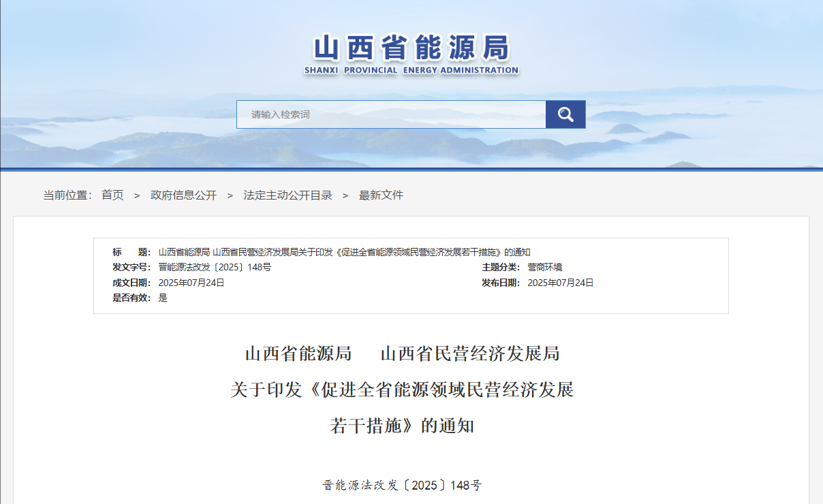Open the 政府信息公开 breadcrumb link
The width and height of the screenshot is (823, 504).
[x=183, y=195]
